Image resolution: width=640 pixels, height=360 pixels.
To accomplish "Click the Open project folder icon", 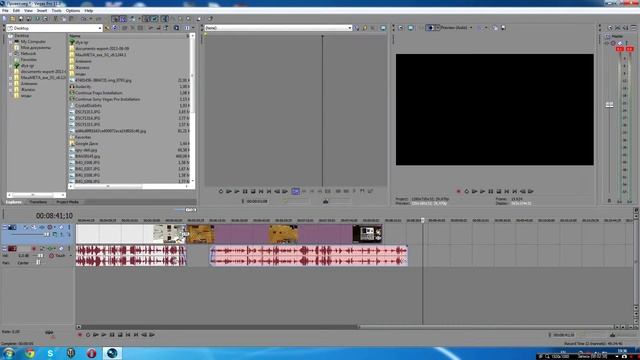I will pos(13,18).
